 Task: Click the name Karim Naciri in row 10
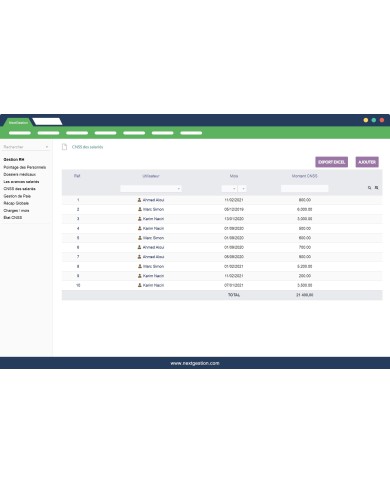click(x=153, y=285)
